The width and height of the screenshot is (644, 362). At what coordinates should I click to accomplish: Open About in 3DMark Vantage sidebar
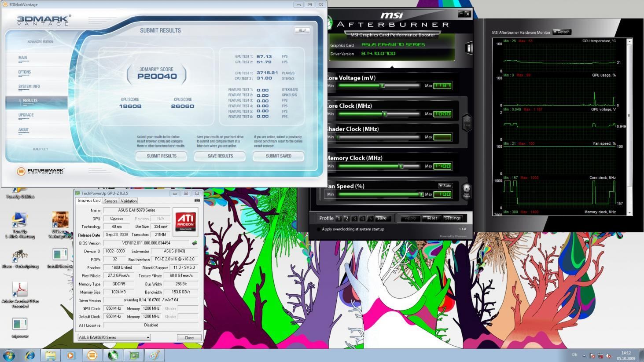coord(23,130)
